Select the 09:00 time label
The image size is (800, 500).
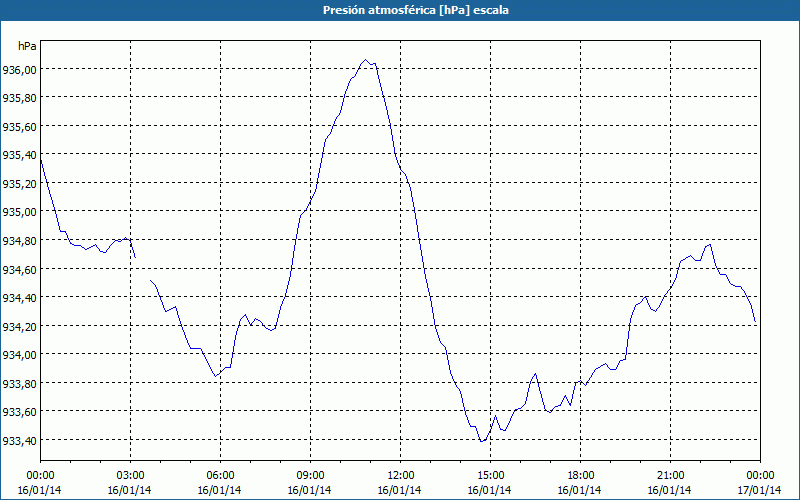(310, 476)
